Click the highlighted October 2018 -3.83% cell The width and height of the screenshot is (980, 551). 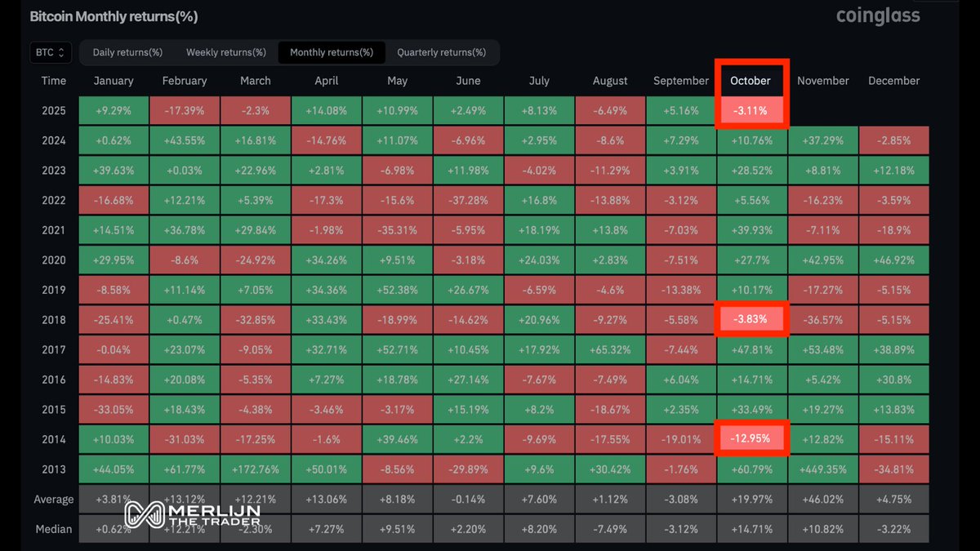[750, 319]
